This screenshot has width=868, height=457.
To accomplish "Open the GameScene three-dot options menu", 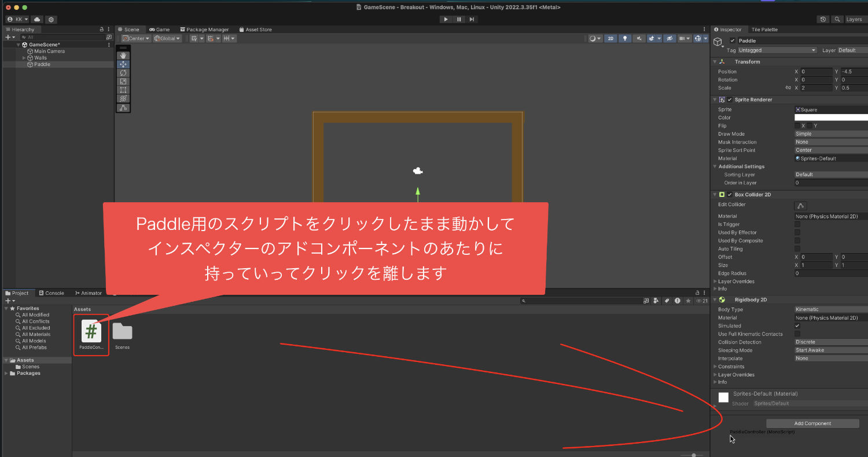I will point(109,45).
